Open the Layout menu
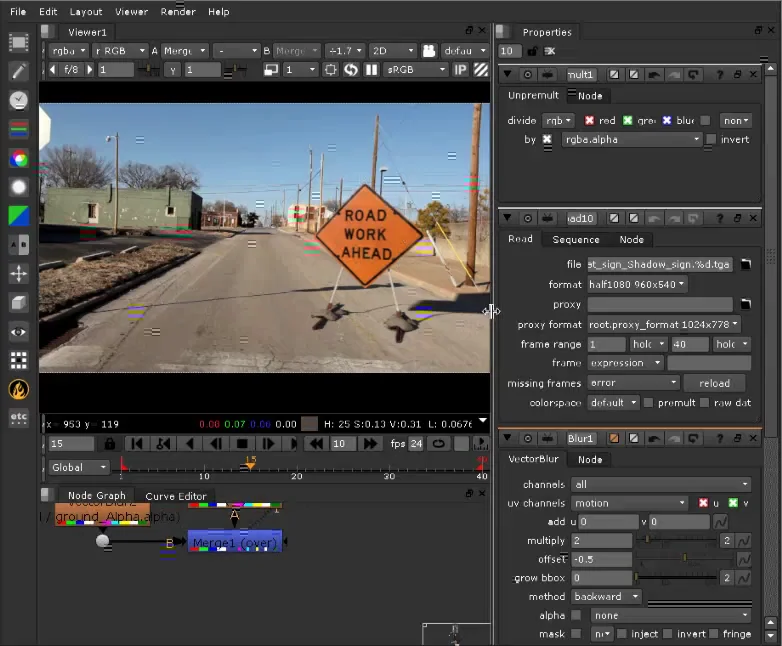The height and width of the screenshot is (646, 782). pos(86,11)
